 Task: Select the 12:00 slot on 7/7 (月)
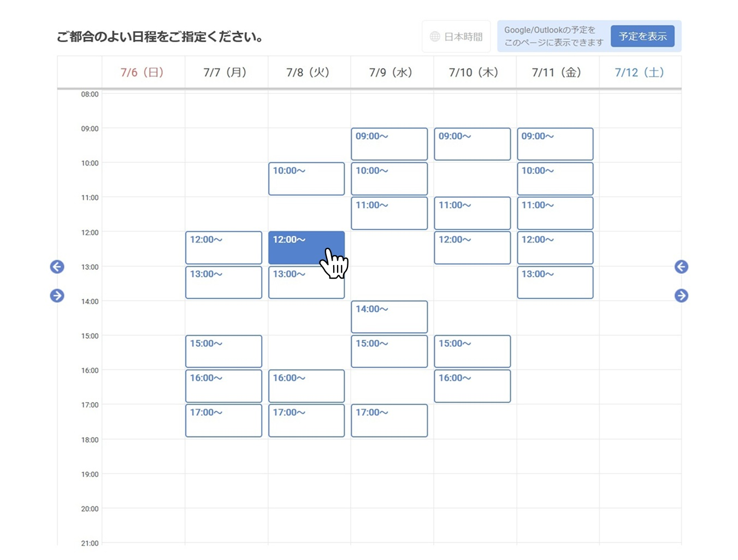click(223, 247)
